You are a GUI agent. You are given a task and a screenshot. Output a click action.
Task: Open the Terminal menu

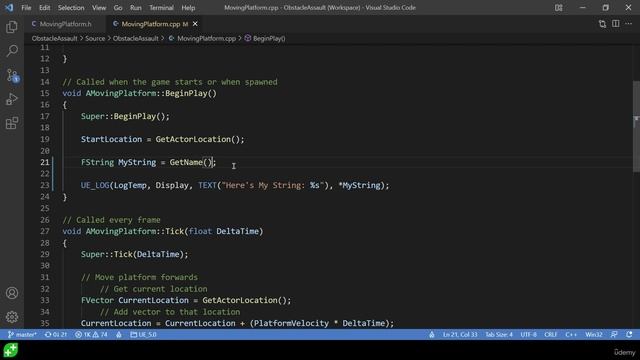click(x=161, y=8)
